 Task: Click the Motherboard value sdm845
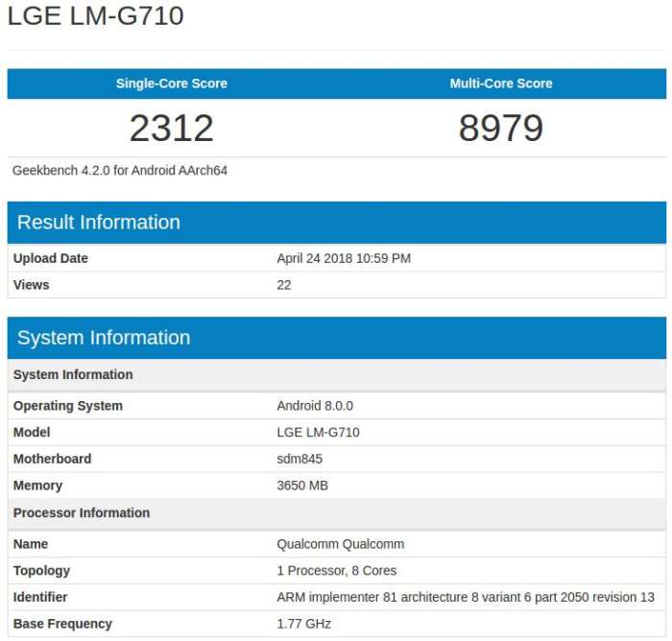coord(300,460)
